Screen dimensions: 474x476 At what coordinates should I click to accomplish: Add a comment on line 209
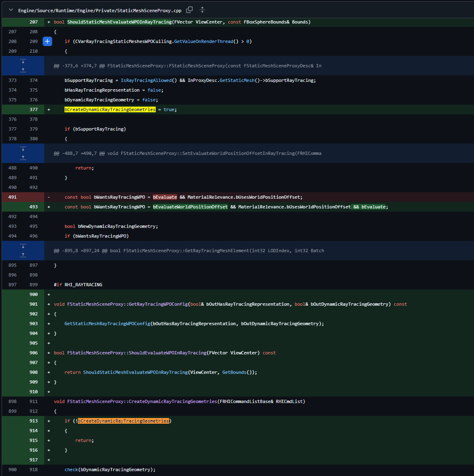click(x=47, y=41)
